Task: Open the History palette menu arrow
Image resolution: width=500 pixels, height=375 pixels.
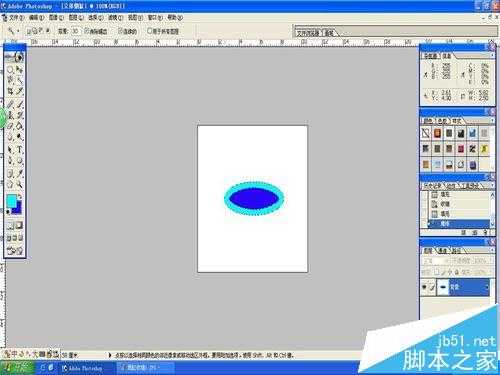Action: click(x=492, y=185)
